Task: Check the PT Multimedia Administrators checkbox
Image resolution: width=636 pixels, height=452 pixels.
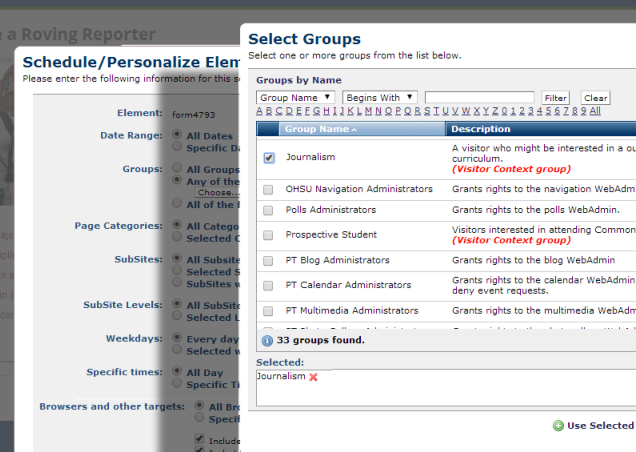Action: tap(268, 311)
